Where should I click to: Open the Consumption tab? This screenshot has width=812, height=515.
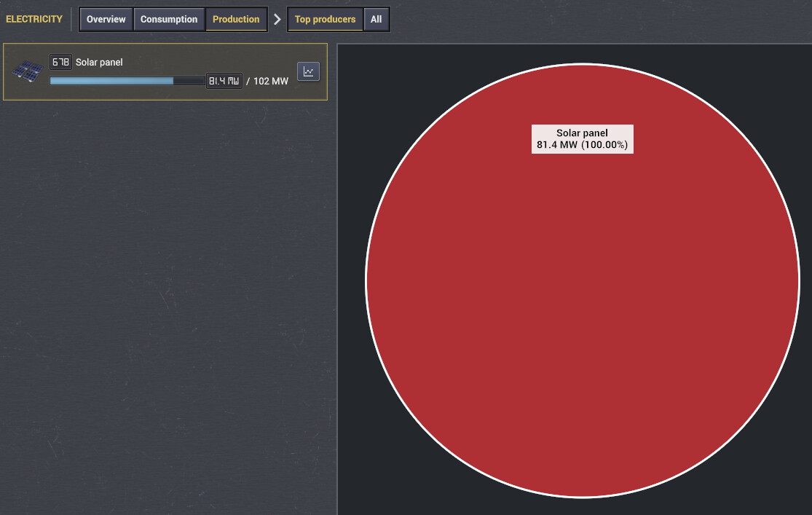(x=169, y=19)
